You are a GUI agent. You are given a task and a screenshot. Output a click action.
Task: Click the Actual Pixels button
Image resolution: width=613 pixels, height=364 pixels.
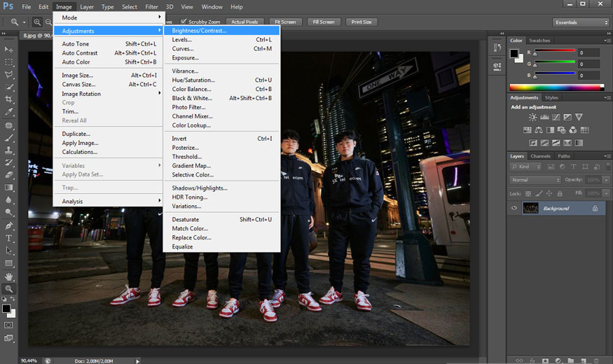244,22
